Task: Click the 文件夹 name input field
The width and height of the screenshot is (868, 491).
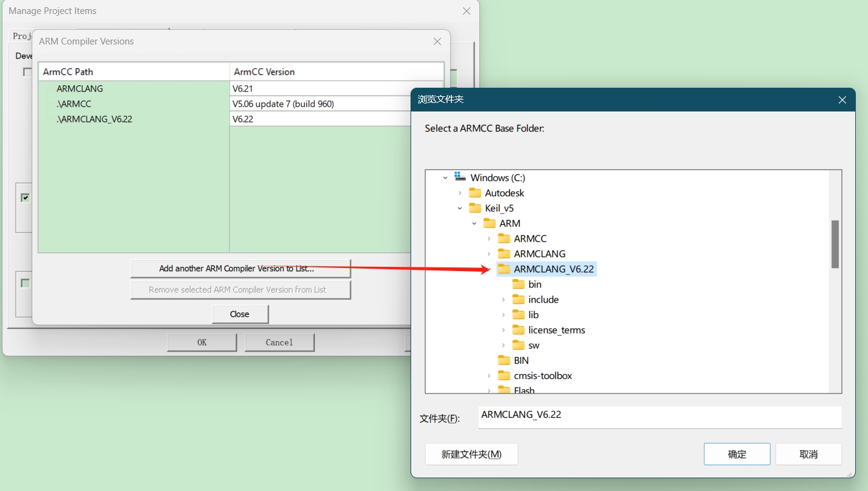Action: (x=660, y=418)
